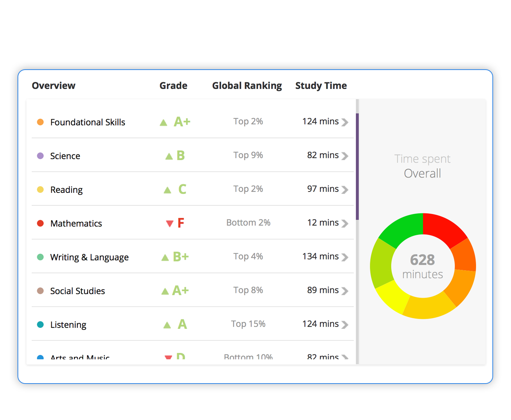Click the purple vertical scrollbar thumb
Viewport: 511px width, 420px height.
pos(357,166)
